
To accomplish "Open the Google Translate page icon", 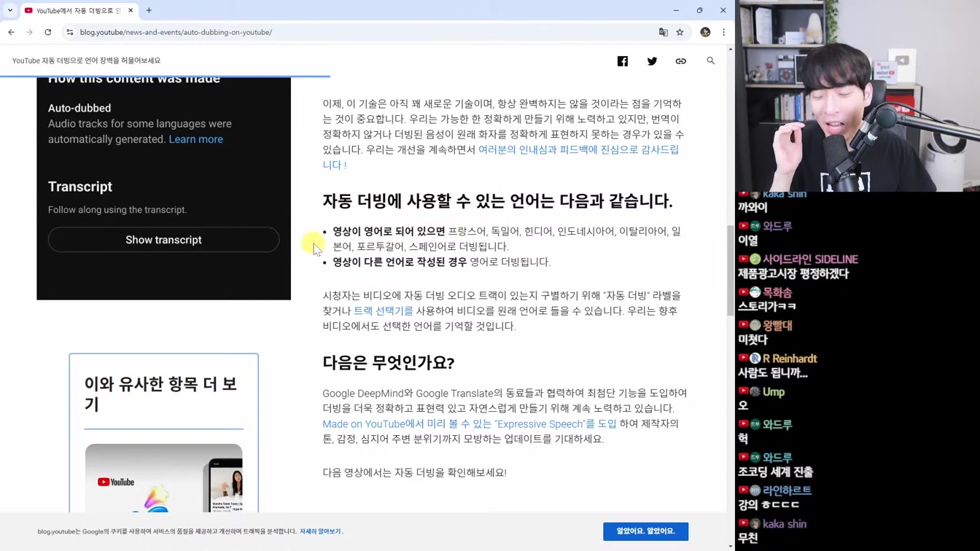I will [663, 32].
